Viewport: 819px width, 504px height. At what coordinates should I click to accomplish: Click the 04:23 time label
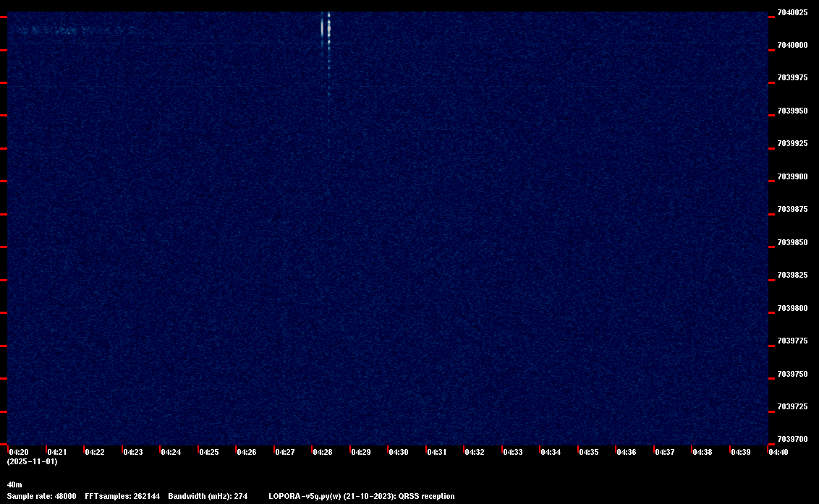(132, 452)
